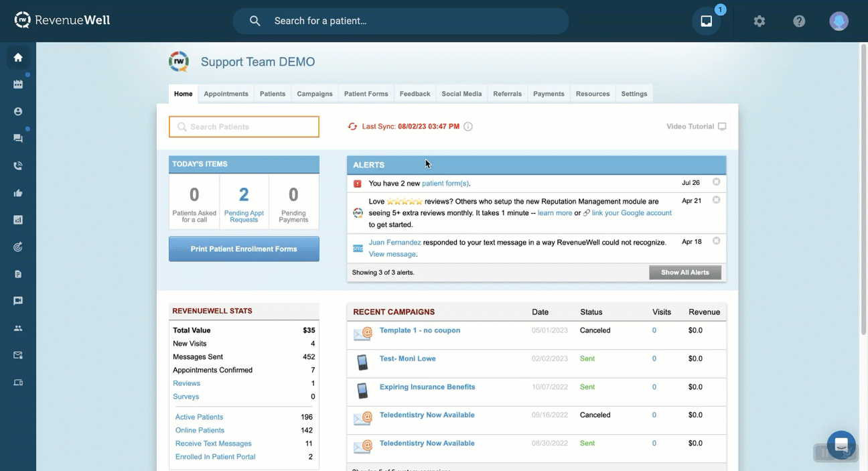The image size is (868, 471).
Task: Open the document icon in the sidebar
Action: 18,274
